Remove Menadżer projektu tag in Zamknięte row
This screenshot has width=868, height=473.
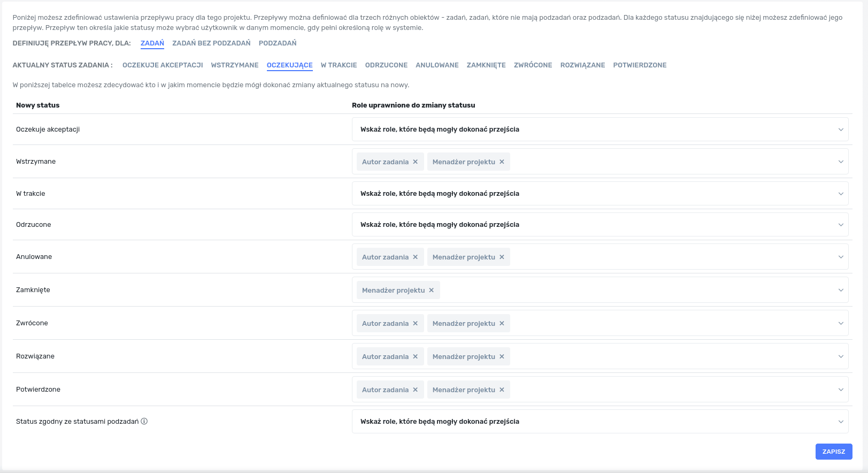432,290
